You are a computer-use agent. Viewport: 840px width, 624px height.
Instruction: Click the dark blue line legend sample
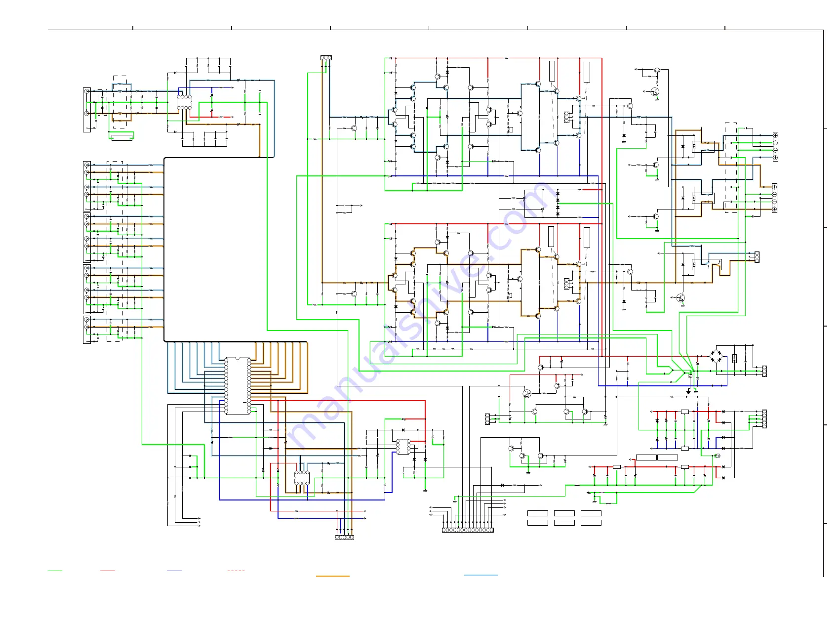click(x=174, y=571)
